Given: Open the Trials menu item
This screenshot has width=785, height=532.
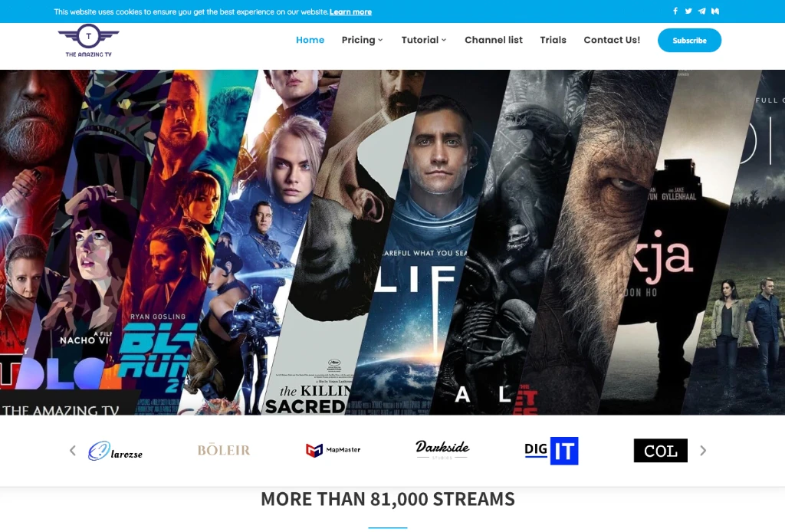Looking at the screenshot, I should pos(553,40).
